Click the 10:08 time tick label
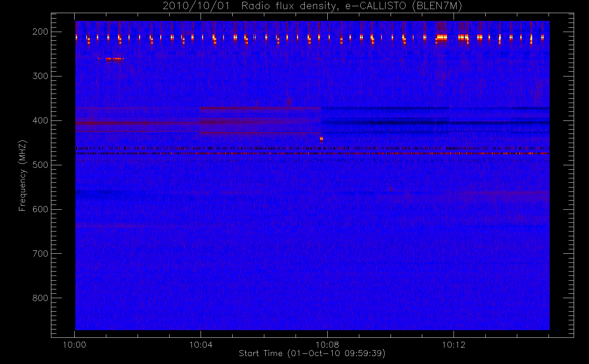This screenshot has width=589, height=364. [x=327, y=345]
